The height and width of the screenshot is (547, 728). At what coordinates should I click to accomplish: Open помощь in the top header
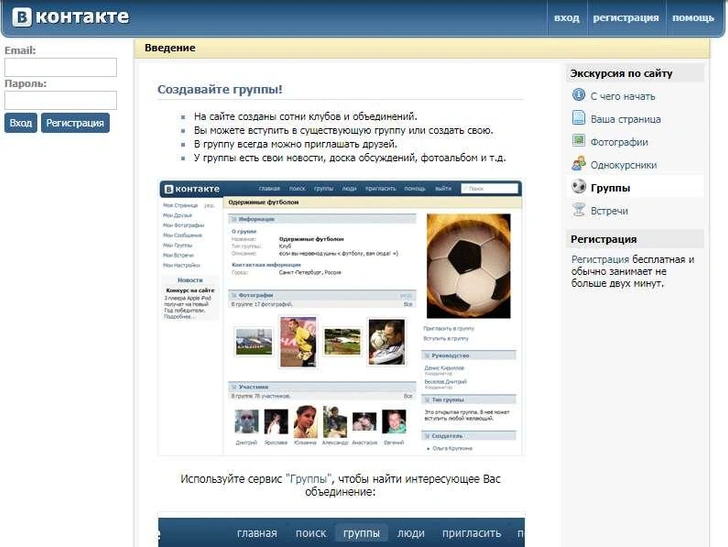693,18
